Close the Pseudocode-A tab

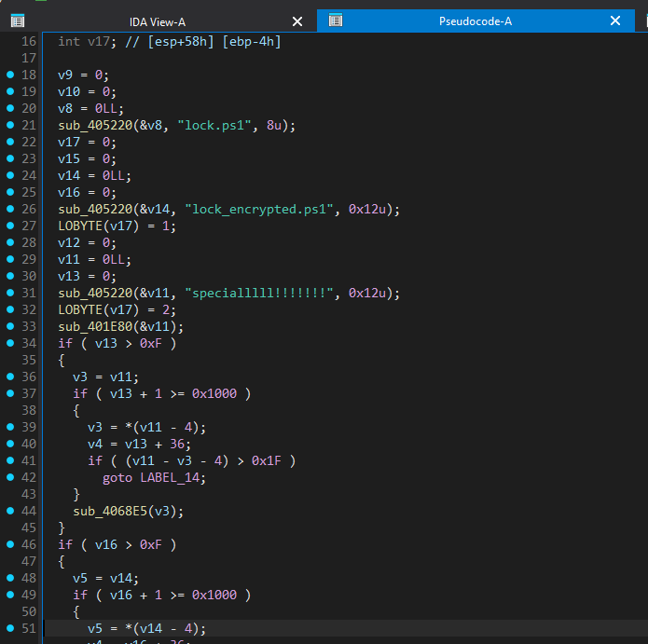click(615, 21)
